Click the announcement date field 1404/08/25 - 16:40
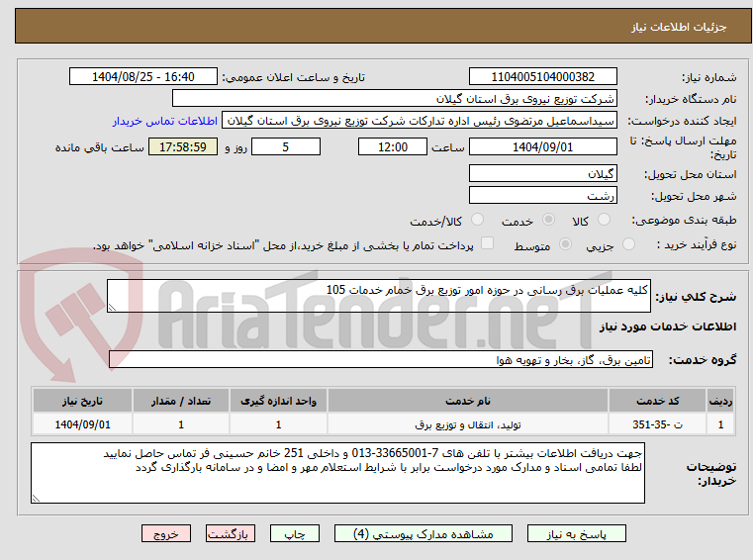The width and height of the screenshot is (753, 560). (x=143, y=76)
